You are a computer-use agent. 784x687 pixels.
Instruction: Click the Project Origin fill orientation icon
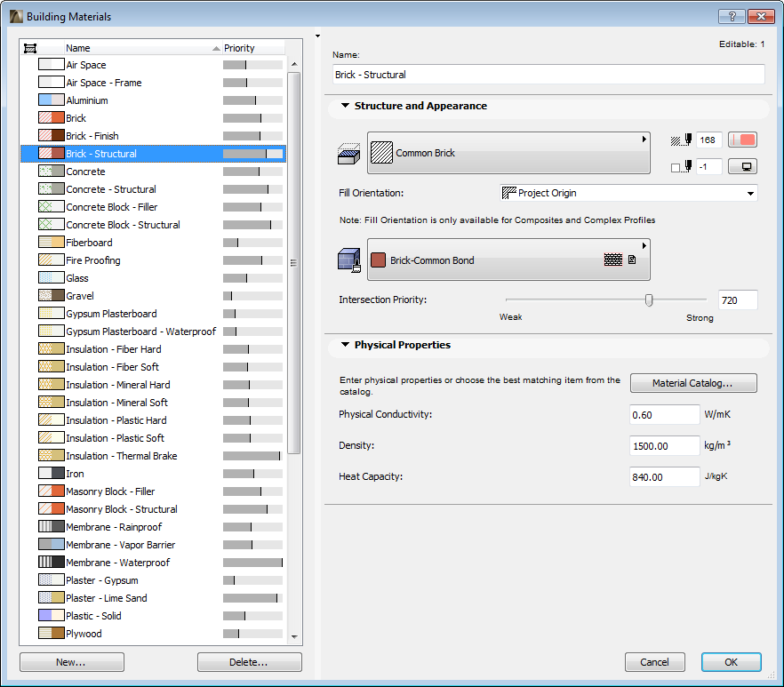[x=508, y=193]
